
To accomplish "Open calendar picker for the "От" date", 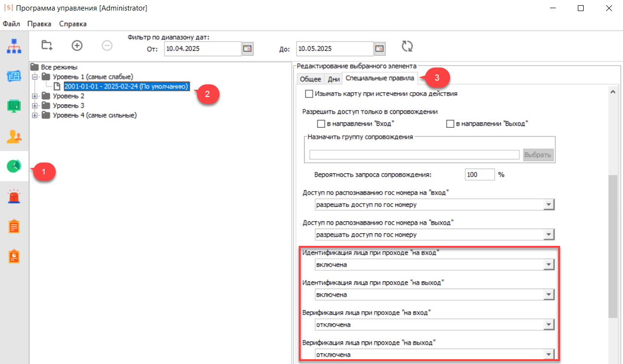I will click(248, 49).
